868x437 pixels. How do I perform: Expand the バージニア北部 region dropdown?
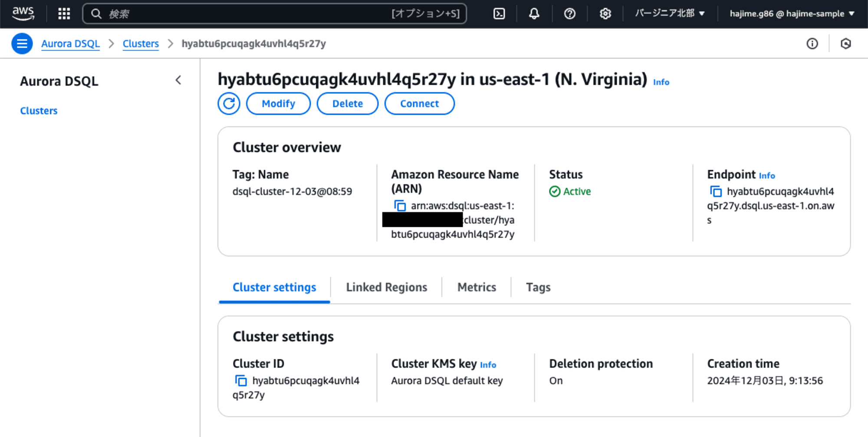tap(670, 14)
